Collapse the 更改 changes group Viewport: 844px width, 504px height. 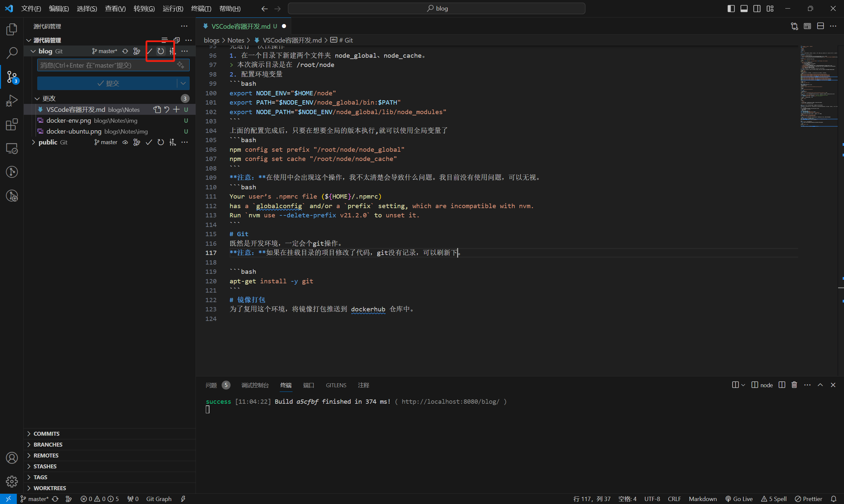(x=37, y=99)
